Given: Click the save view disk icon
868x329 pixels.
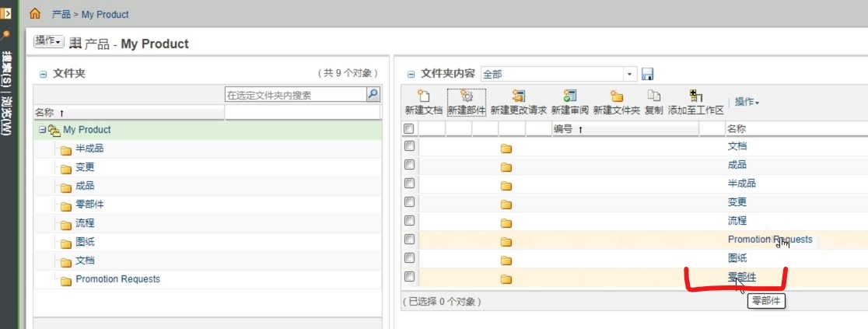Looking at the screenshot, I should click(x=647, y=74).
